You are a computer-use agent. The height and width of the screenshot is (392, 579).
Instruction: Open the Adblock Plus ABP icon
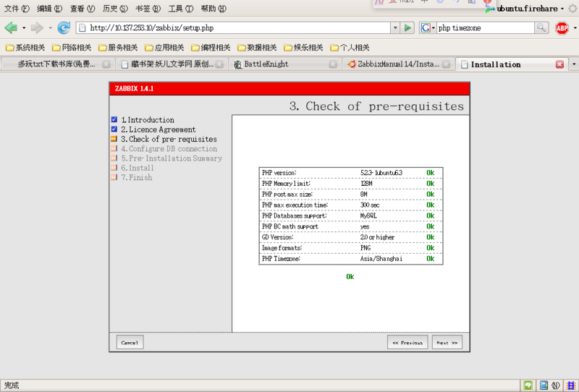click(562, 27)
